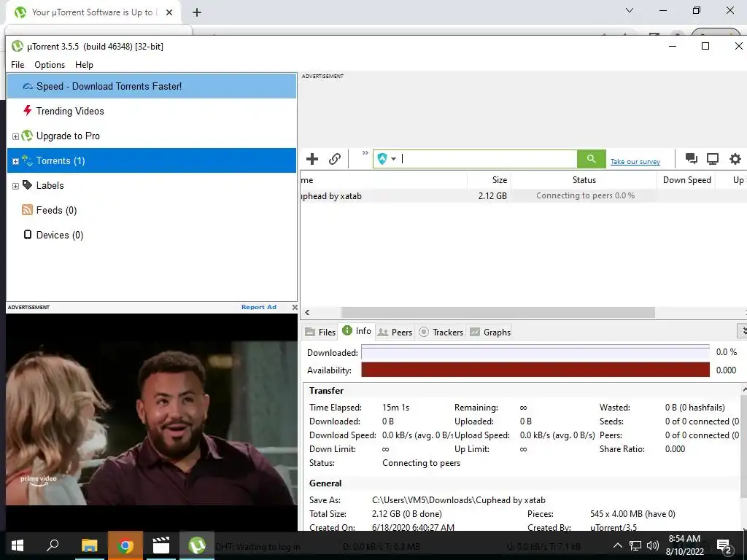This screenshot has height=560, width=747.
Task: Open the browser tab search dropdown
Action: [630, 10]
